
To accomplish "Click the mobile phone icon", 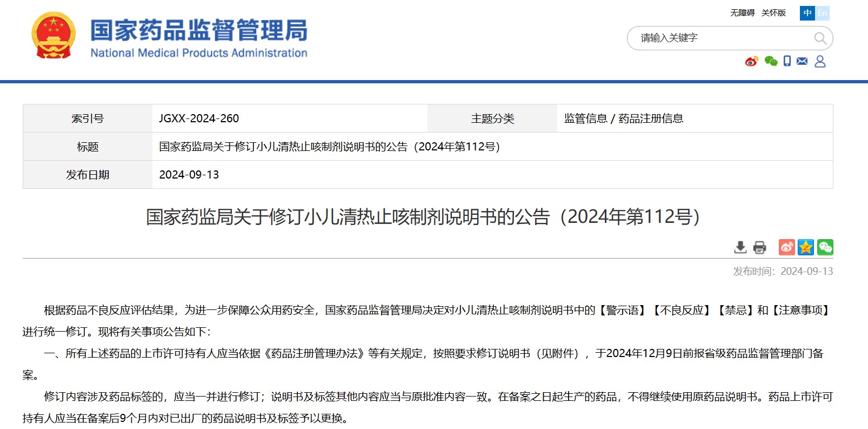I will (x=787, y=62).
